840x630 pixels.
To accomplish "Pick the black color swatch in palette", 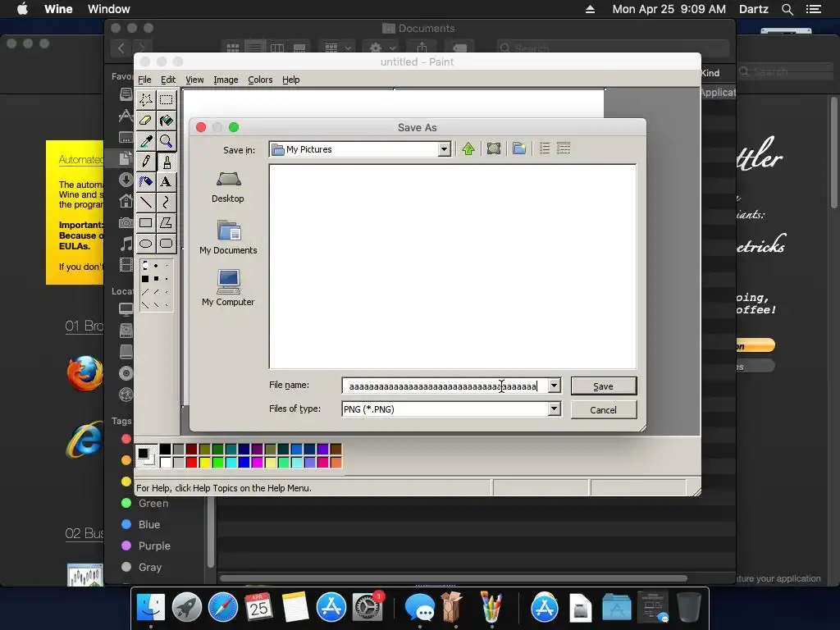I will [x=165, y=449].
